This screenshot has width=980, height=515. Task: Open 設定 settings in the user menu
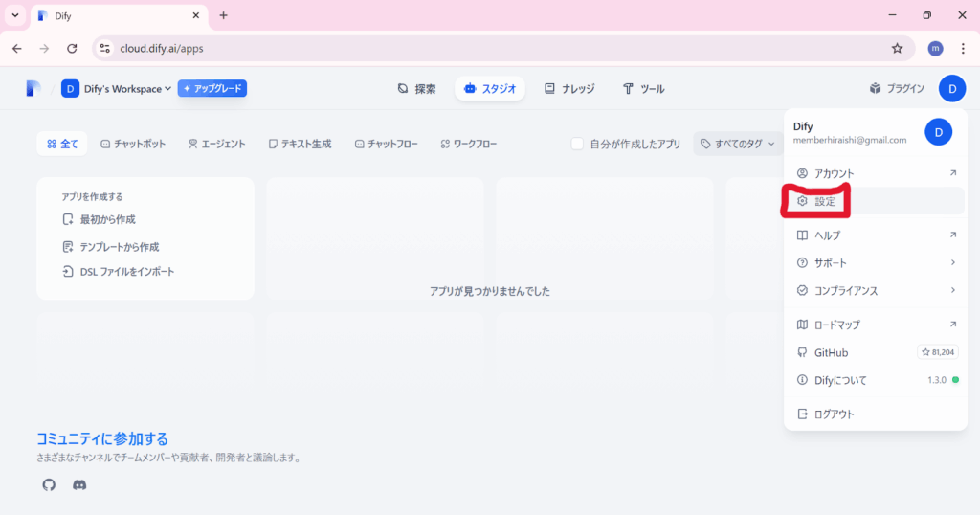coord(876,201)
